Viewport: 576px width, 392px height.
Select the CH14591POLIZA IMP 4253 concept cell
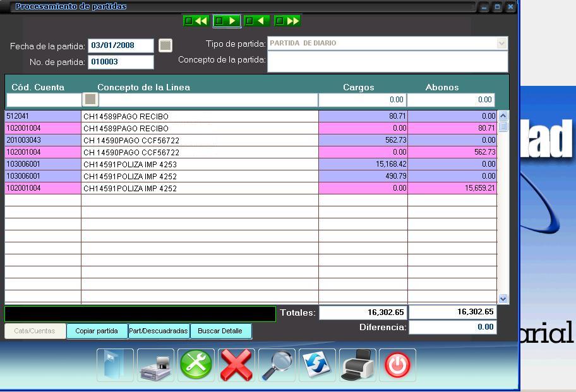[200, 164]
